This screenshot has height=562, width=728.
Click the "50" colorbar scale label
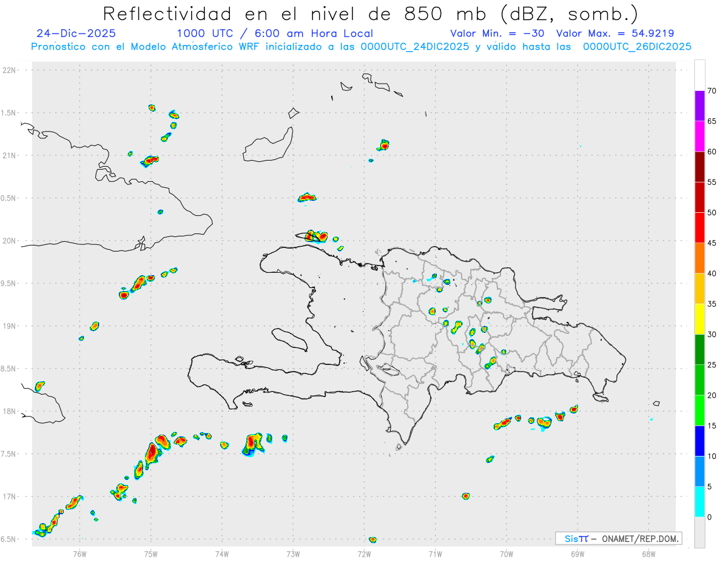[712, 213]
